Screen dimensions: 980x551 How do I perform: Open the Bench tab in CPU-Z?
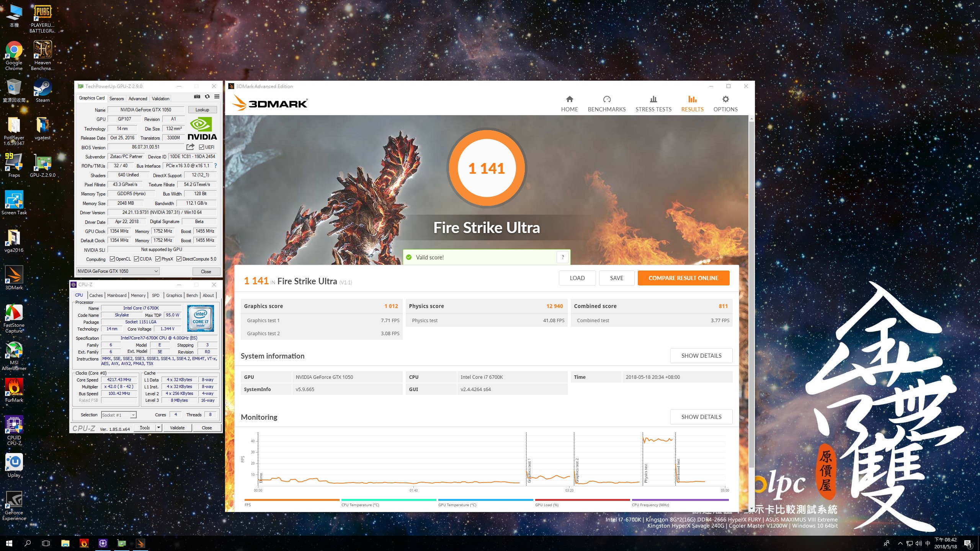click(192, 295)
